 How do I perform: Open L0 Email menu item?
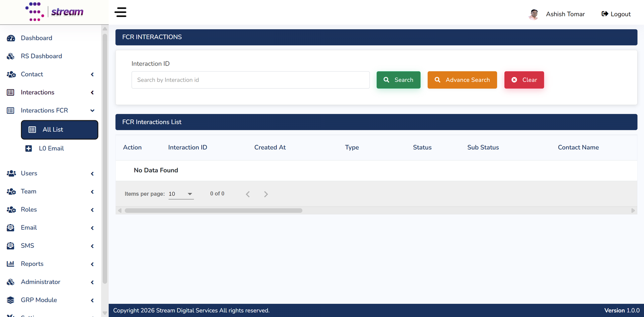click(51, 148)
